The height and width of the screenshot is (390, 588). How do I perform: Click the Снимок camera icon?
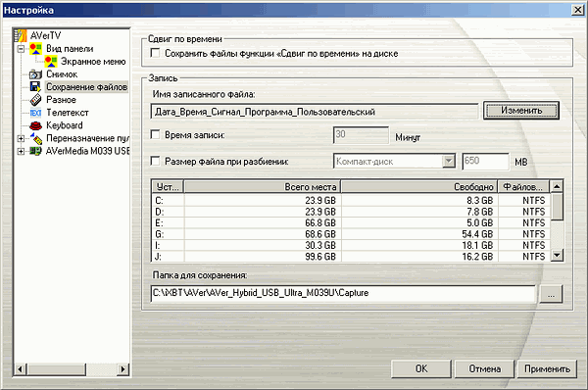[35, 74]
